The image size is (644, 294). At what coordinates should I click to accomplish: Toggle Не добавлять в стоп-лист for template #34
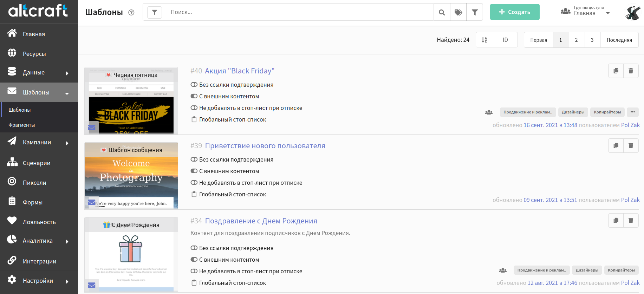point(194,271)
